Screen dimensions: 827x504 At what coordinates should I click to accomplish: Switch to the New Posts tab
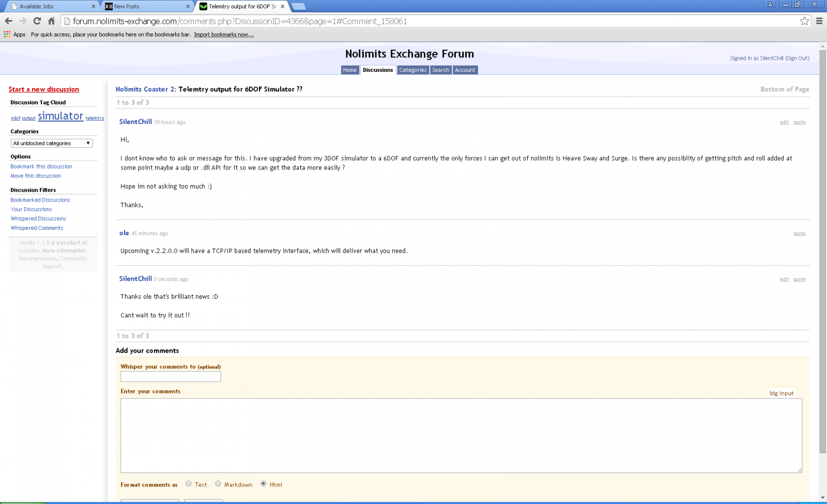147,6
